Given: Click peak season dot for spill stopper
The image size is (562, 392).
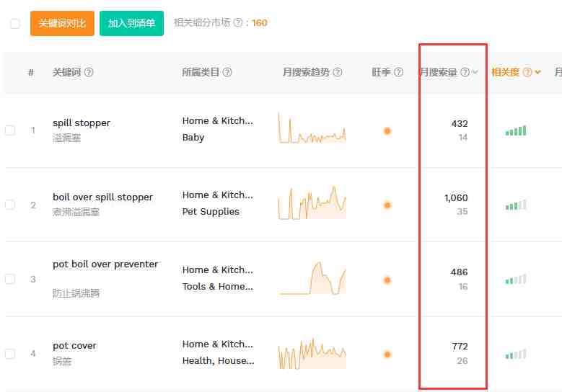Looking at the screenshot, I should click(x=387, y=131).
